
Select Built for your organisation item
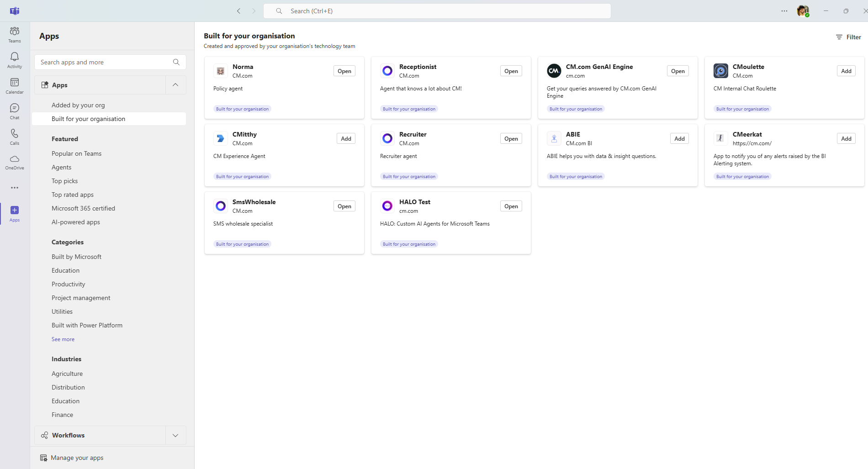tap(109, 119)
